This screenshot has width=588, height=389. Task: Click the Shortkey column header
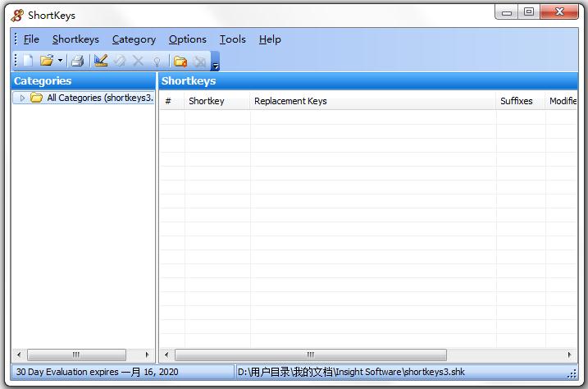[x=207, y=101]
